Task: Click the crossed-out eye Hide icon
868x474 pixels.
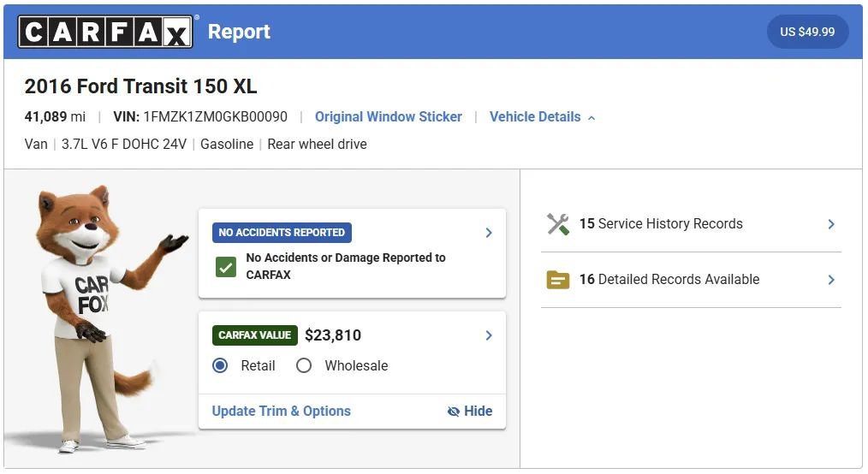Action: tap(454, 411)
